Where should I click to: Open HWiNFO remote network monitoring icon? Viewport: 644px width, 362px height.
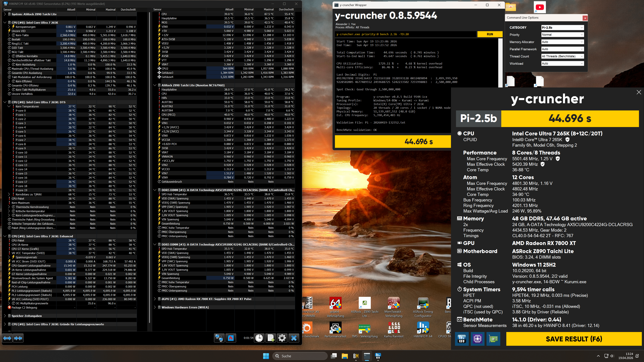[x=219, y=338]
